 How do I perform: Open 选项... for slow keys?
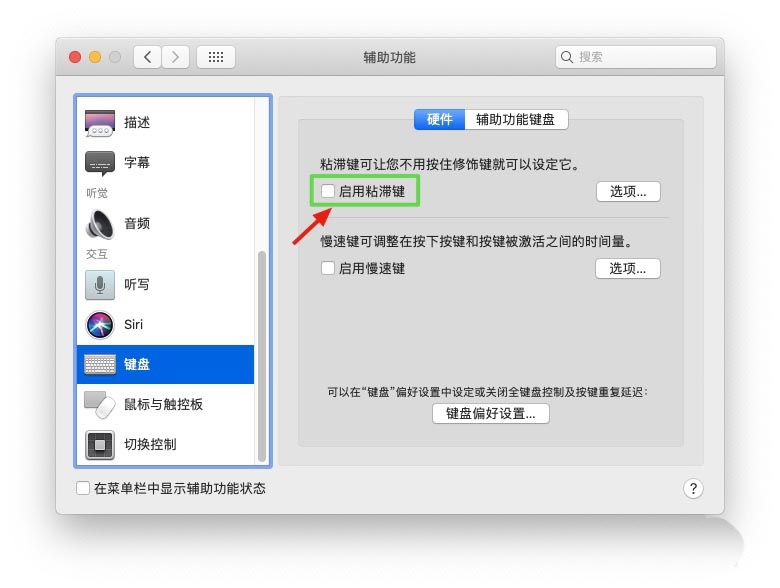click(628, 269)
